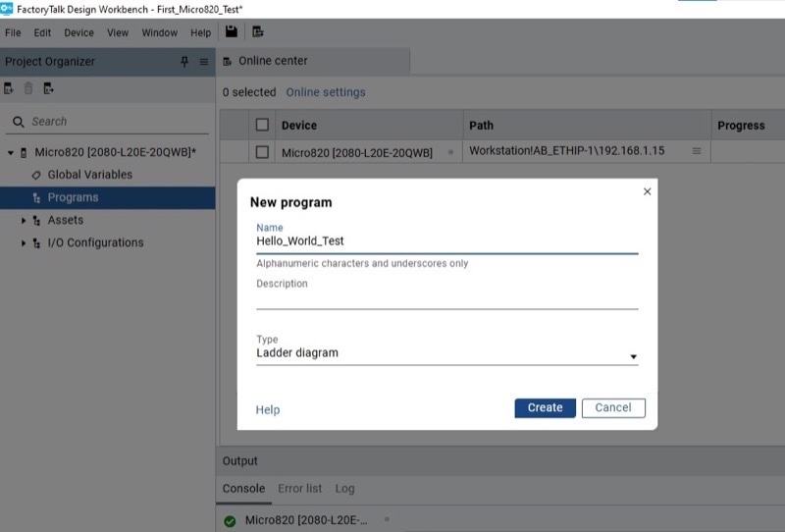Open Project Organizer hamburger menu
The width and height of the screenshot is (785, 532).
[x=204, y=62]
